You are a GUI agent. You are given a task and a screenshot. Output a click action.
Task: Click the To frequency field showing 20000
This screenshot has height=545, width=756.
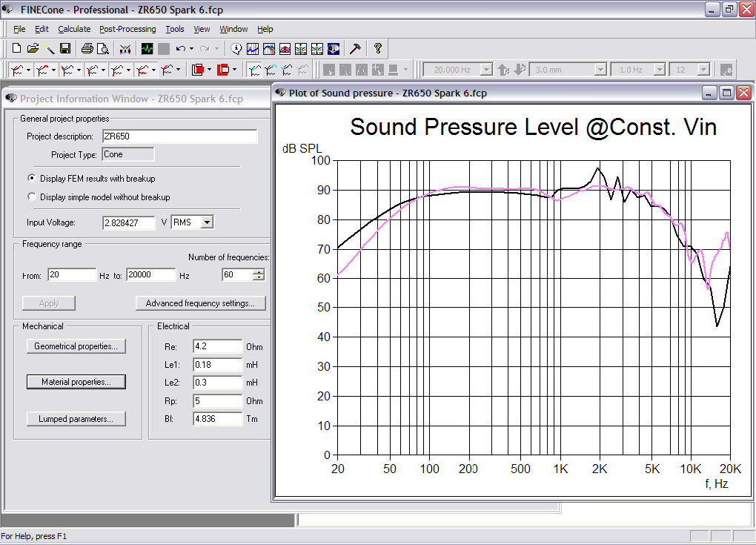pyautogui.click(x=151, y=275)
